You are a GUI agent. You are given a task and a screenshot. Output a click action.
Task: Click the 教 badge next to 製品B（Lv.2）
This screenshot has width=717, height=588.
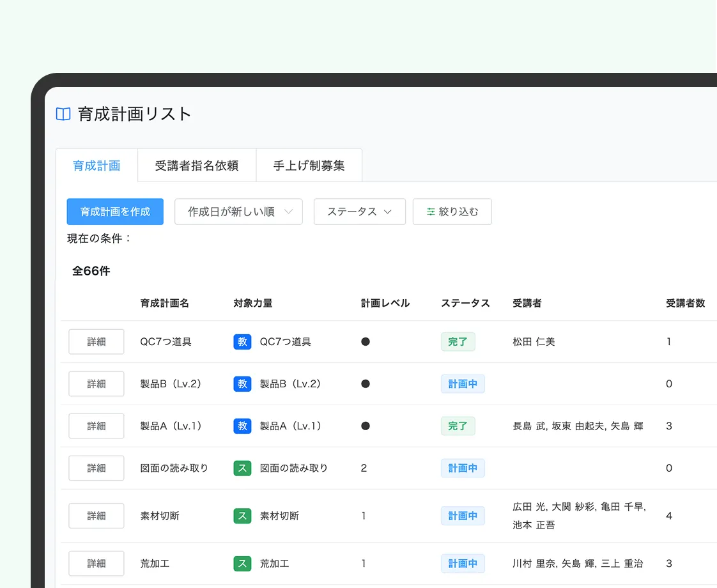pos(242,384)
